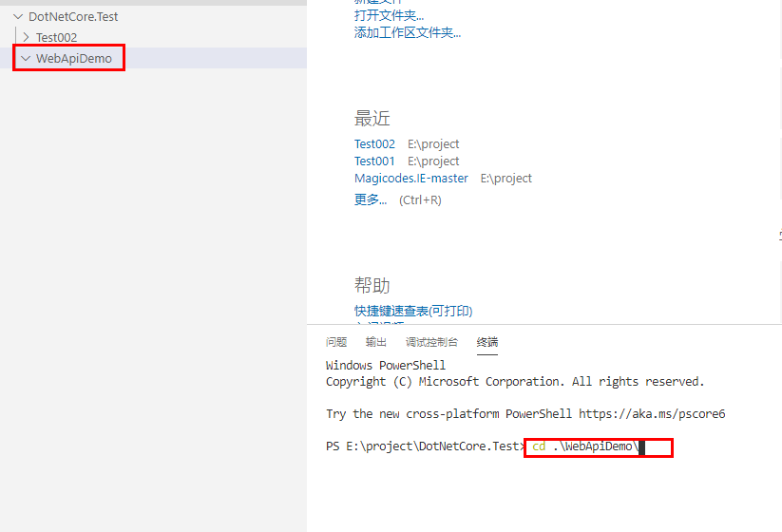Click the (Ctrl+R) shortcut hint text
782x532 pixels.
click(x=420, y=199)
